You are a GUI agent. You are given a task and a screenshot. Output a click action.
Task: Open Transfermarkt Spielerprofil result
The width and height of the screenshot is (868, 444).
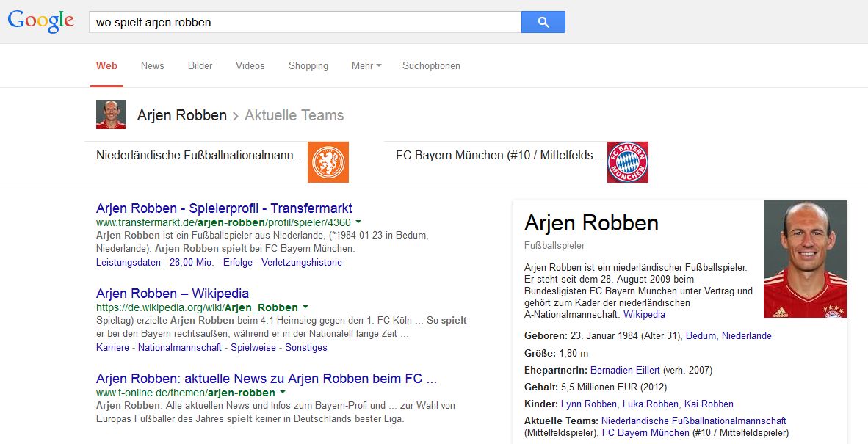pyautogui.click(x=224, y=208)
